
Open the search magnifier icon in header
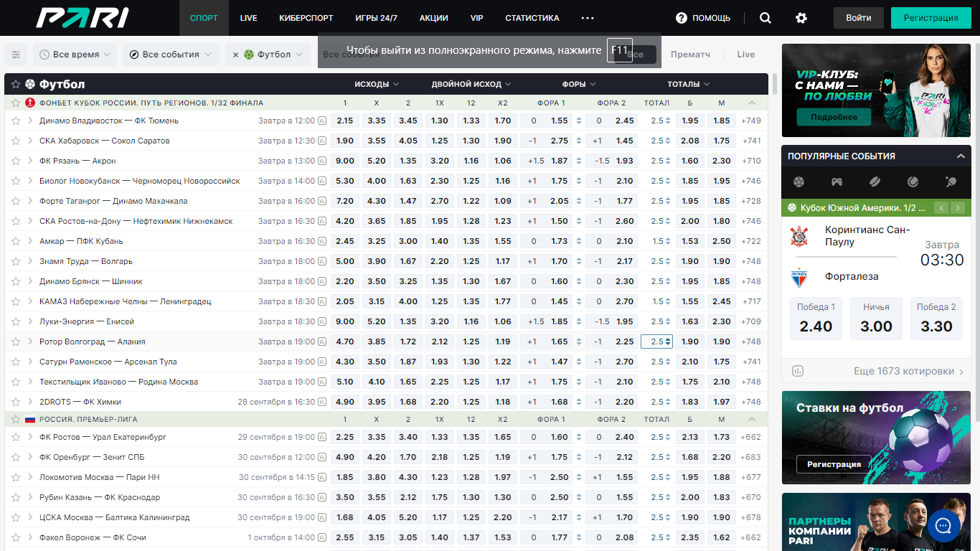click(x=765, y=18)
